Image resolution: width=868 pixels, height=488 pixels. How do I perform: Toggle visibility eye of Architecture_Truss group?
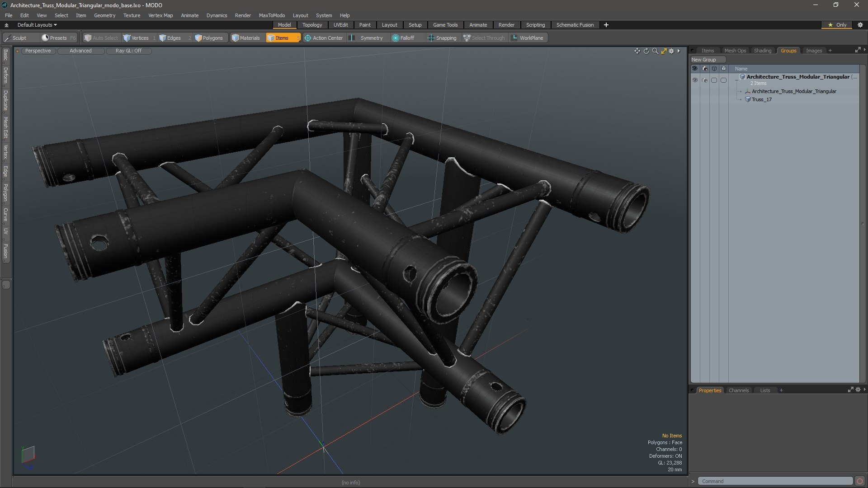(695, 80)
